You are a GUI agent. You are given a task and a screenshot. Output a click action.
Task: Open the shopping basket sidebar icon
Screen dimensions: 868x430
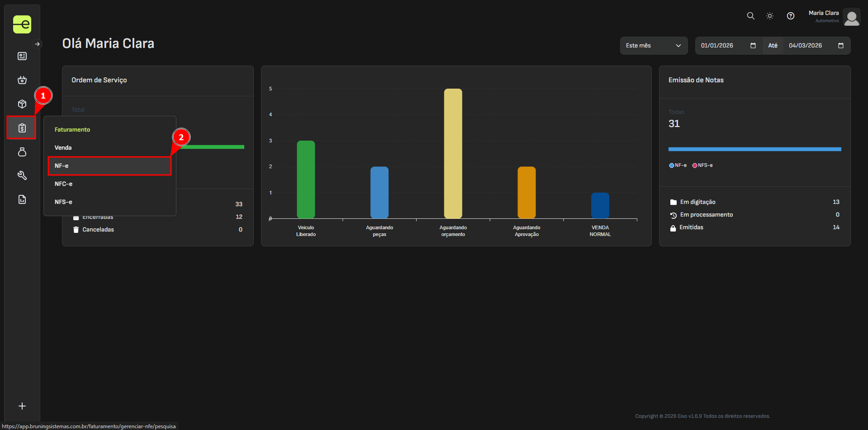pyautogui.click(x=22, y=80)
